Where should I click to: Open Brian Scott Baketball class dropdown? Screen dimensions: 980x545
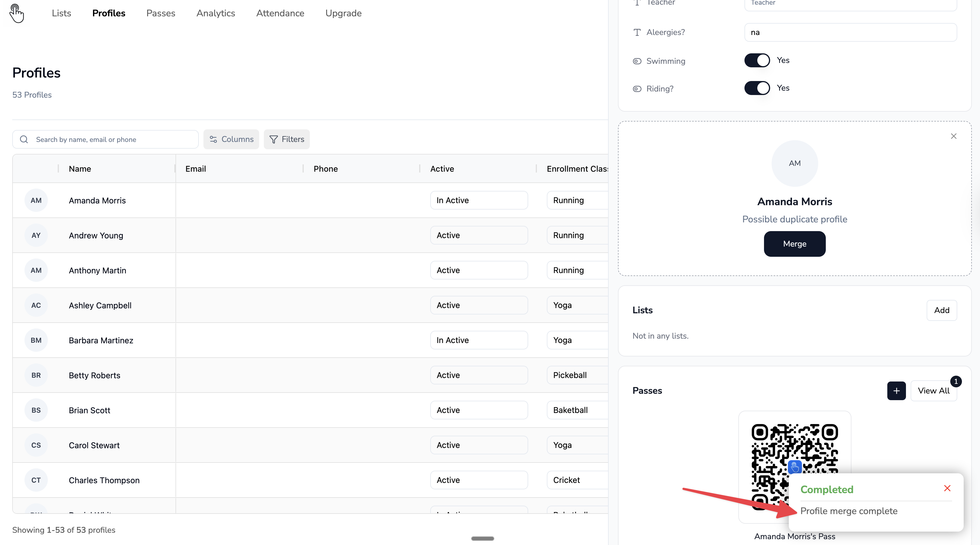pos(577,410)
